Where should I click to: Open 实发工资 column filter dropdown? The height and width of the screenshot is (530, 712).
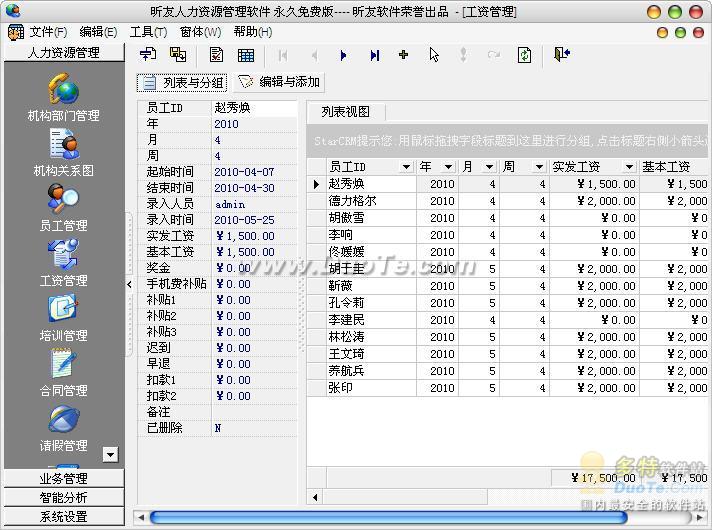629,167
